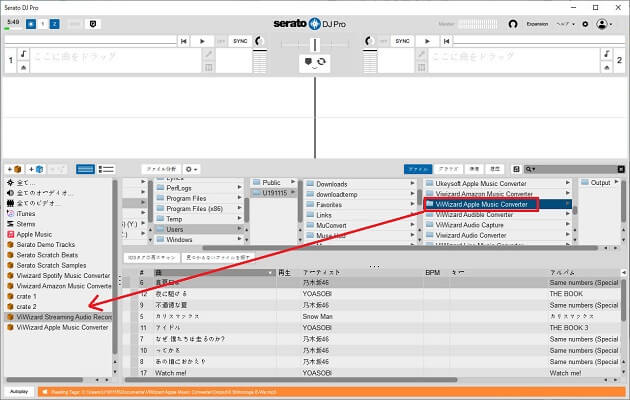Select star view mode in top bar
Screen dimensions: 630x400
31,24
